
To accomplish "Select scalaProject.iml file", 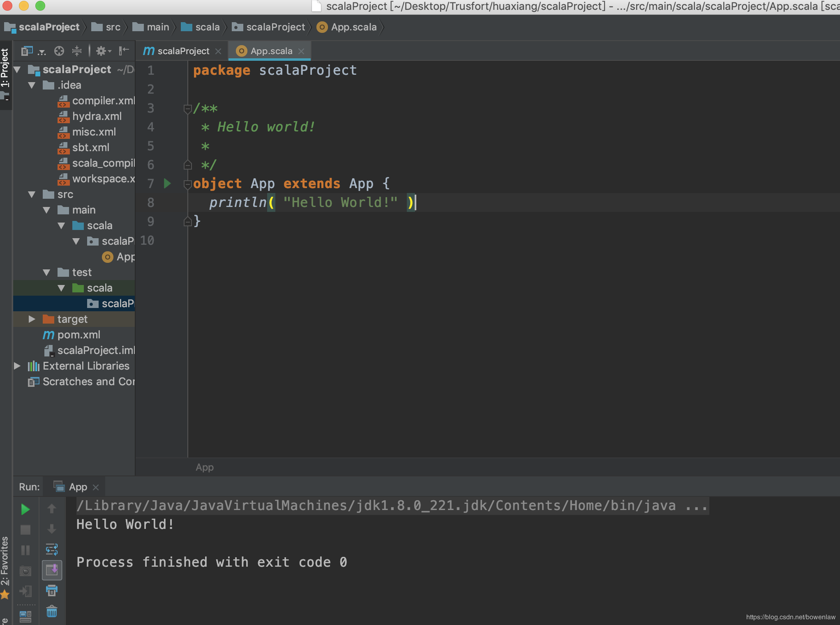I will point(89,351).
